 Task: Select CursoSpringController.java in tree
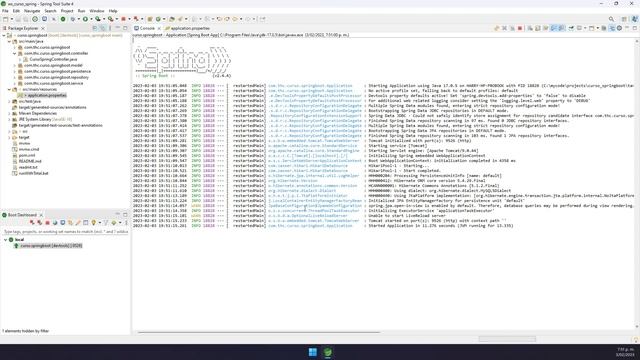[53, 59]
